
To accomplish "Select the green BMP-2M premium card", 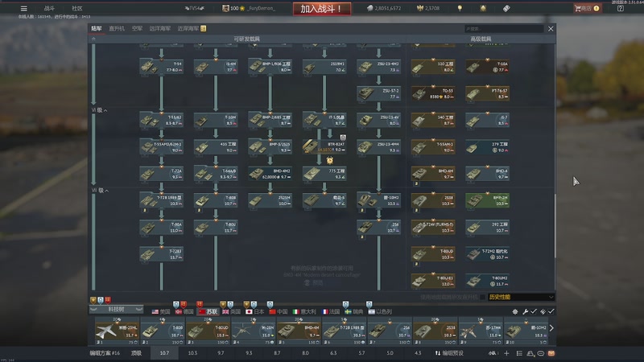I will click(x=488, y=200).
